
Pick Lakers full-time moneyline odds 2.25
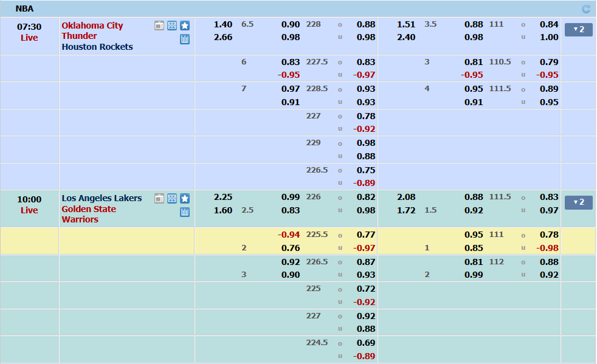coord(223,197)
